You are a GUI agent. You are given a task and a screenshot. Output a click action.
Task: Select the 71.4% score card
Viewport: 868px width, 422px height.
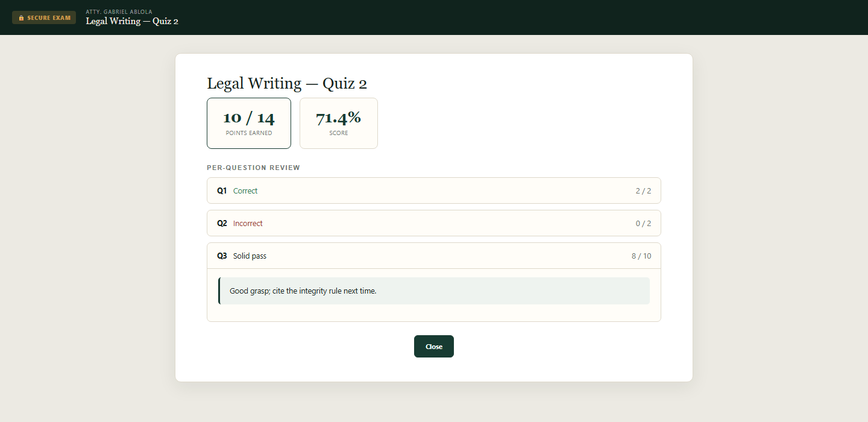[339, 123]
